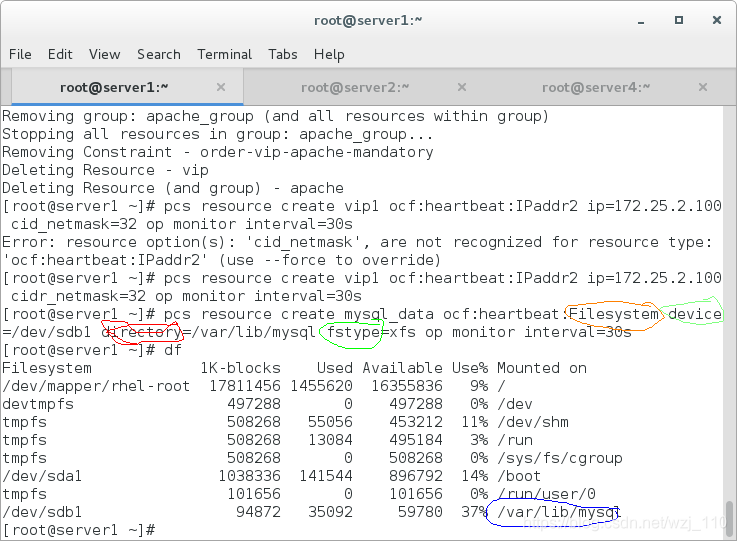Close the root@server1 tab
Viewport: 737px width, 541px height.
pos(221,87)
